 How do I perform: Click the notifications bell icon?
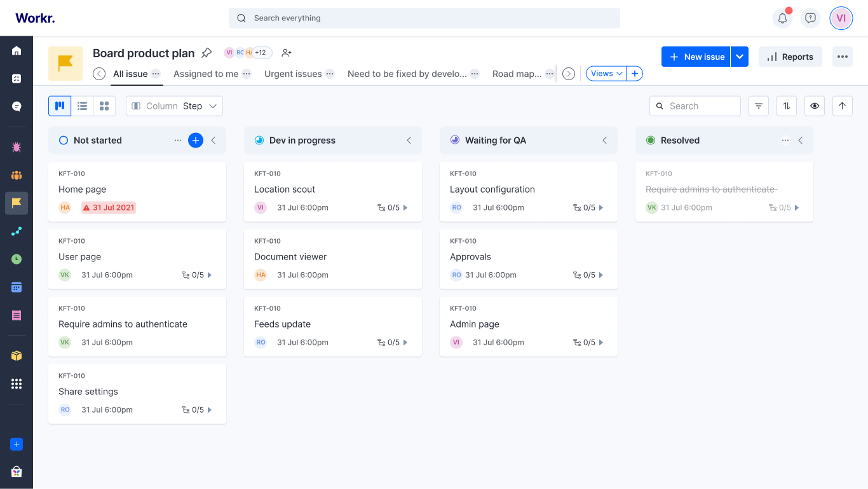point(782,18)
